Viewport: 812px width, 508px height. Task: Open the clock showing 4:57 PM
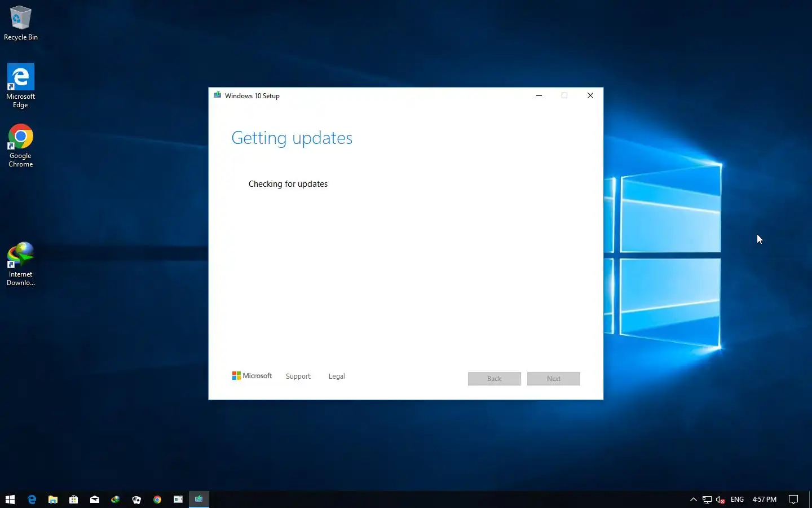tap(765, 500)
